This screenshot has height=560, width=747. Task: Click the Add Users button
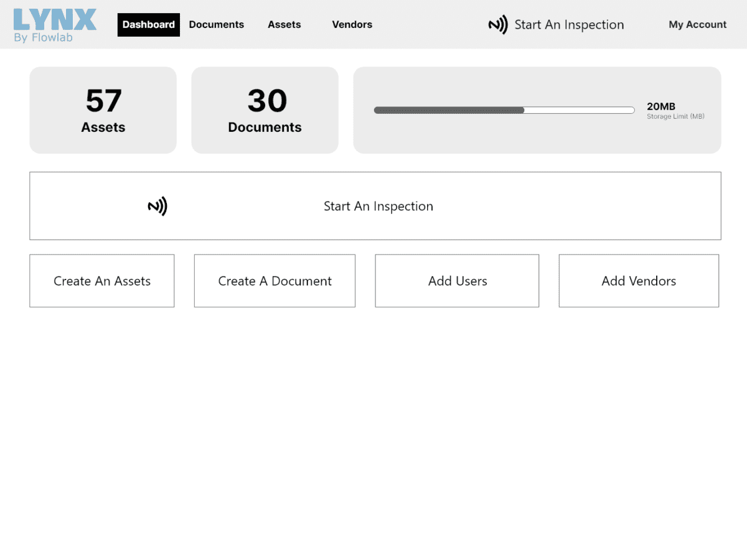[x=457, y=281]
